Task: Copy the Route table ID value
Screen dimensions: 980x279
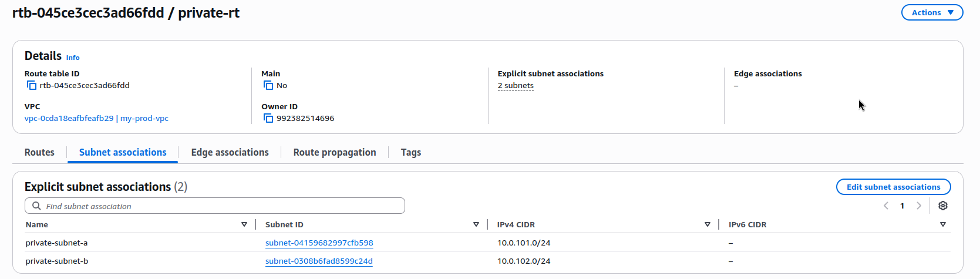Action: pos(32,86)
